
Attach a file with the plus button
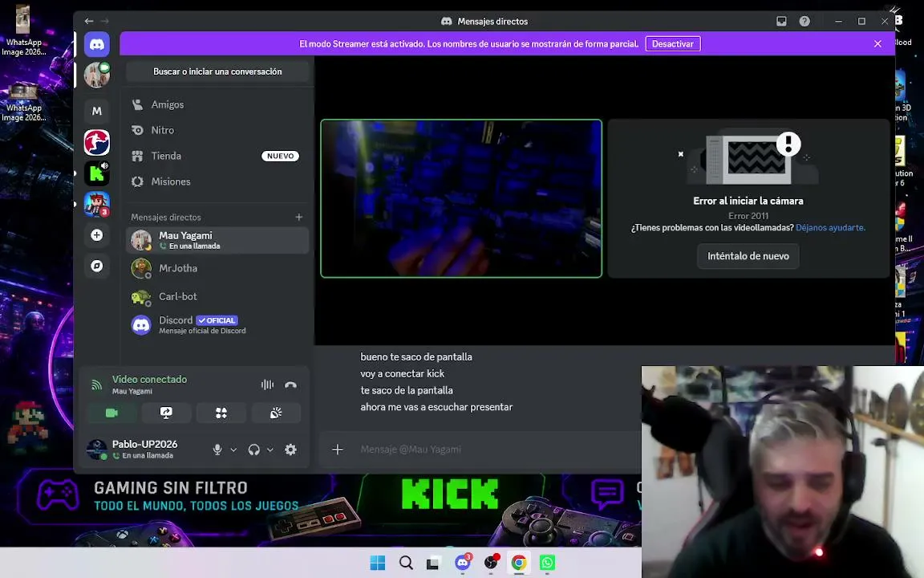[338, 450]
